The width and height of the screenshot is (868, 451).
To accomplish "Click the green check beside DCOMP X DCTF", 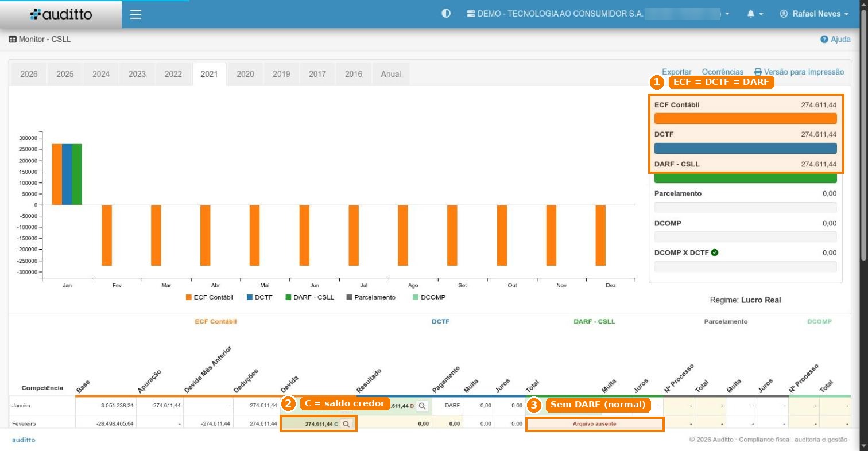I will tap(715, 252).
